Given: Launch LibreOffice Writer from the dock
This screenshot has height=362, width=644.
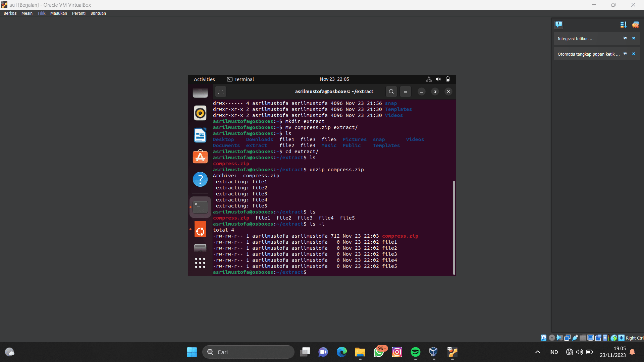Looking at the screenshot, I should (200, 135).
